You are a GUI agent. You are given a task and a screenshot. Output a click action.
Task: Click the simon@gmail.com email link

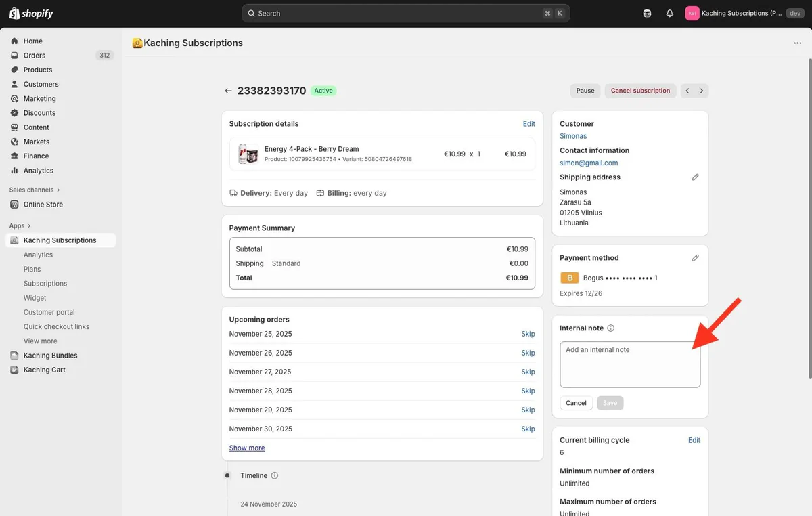click(x=589, y=163)
